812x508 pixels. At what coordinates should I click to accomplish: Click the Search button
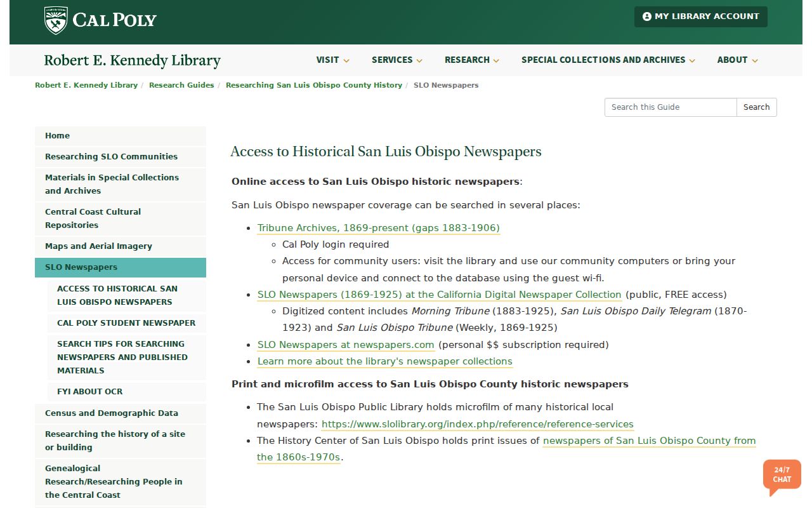(x=757, y=107)
